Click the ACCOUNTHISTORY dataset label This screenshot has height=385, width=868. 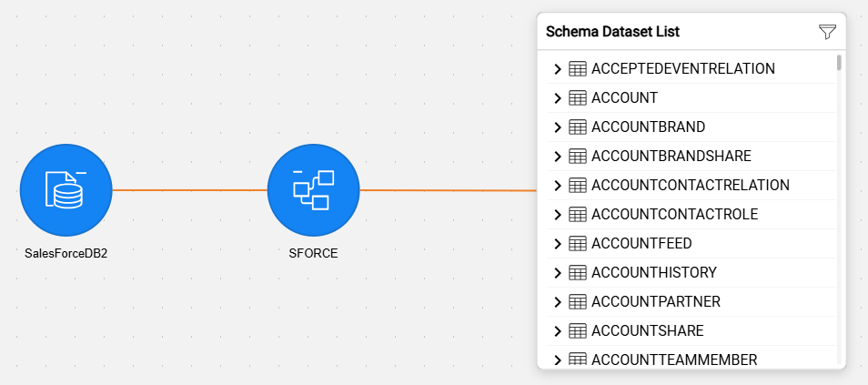[x=654, y=273]
